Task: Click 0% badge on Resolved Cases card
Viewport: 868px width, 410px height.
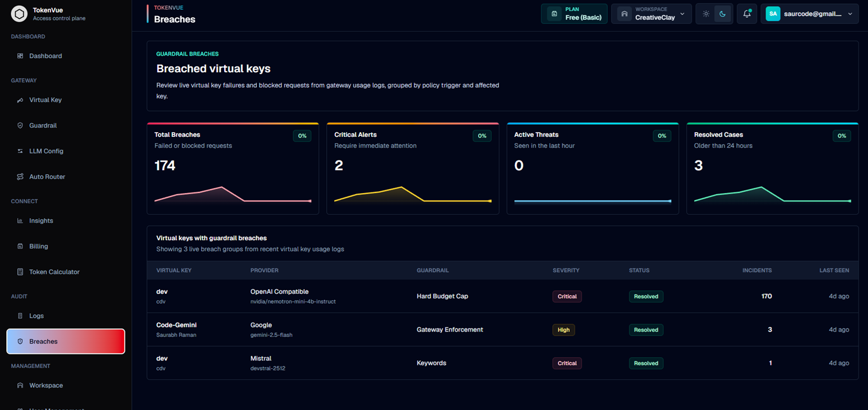Action: (x=842, y=136)
